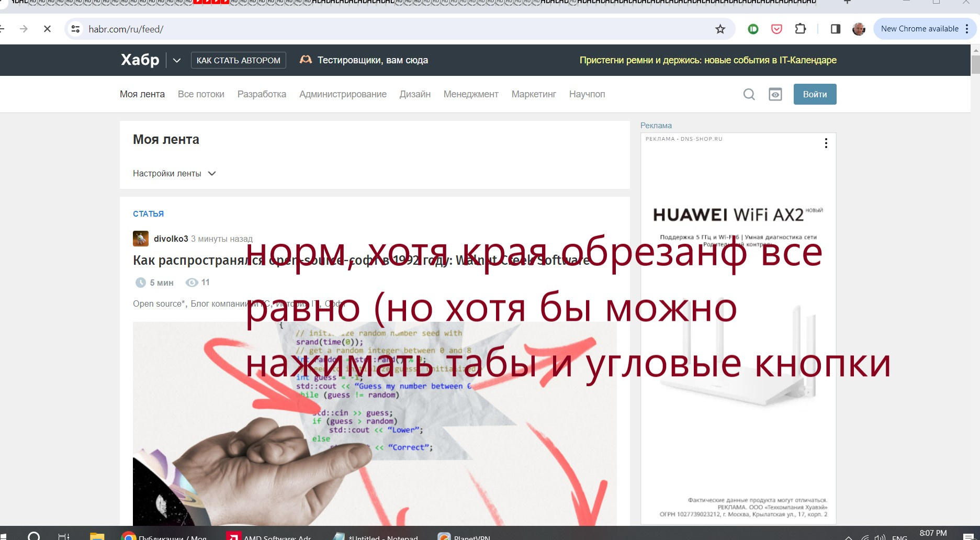The image size is (980, 540).
Task: Switch to Все потоки tab
Action: click(201, 94)
